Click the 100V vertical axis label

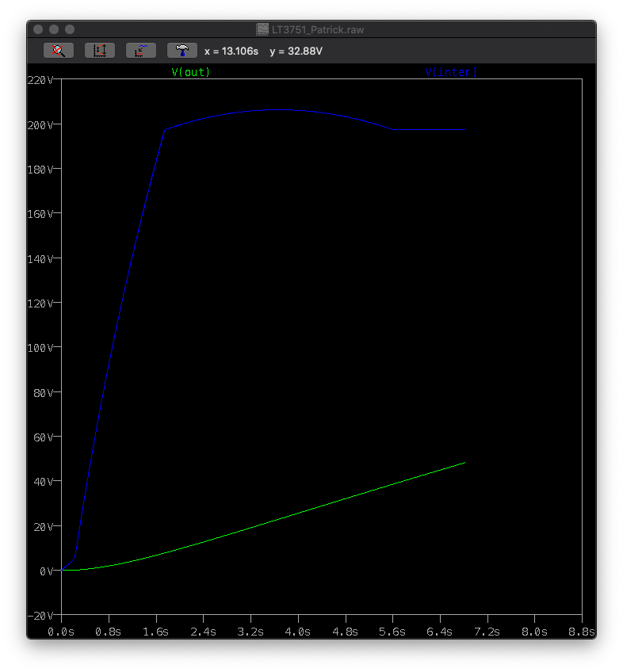pyautogui.click(x=40, y=348)
